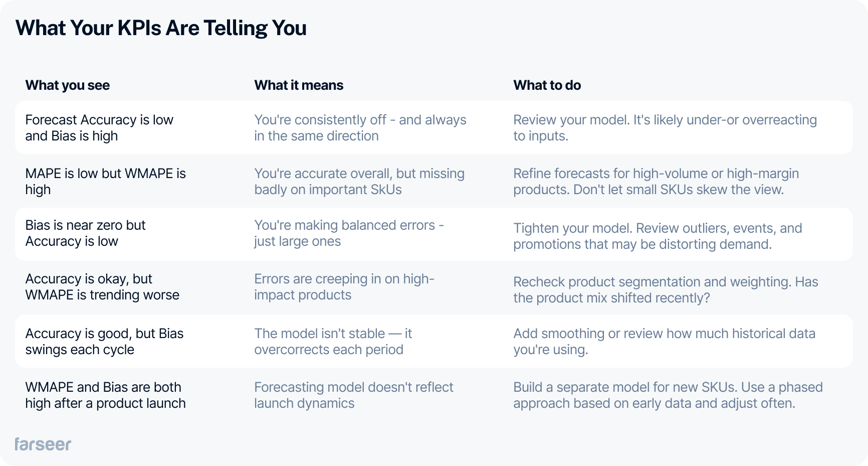
Task: Select "WMAPE and Bias are both high" row
Action: [x=105, y=395]
